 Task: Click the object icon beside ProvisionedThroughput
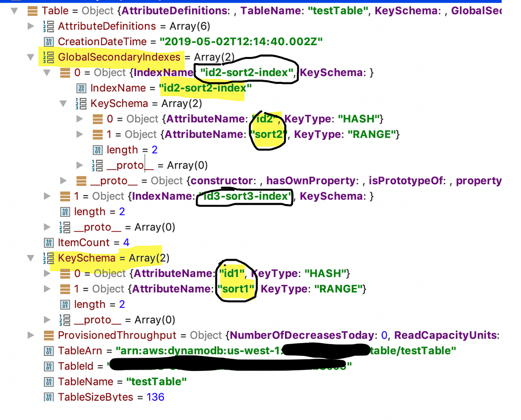coord(48,335)
